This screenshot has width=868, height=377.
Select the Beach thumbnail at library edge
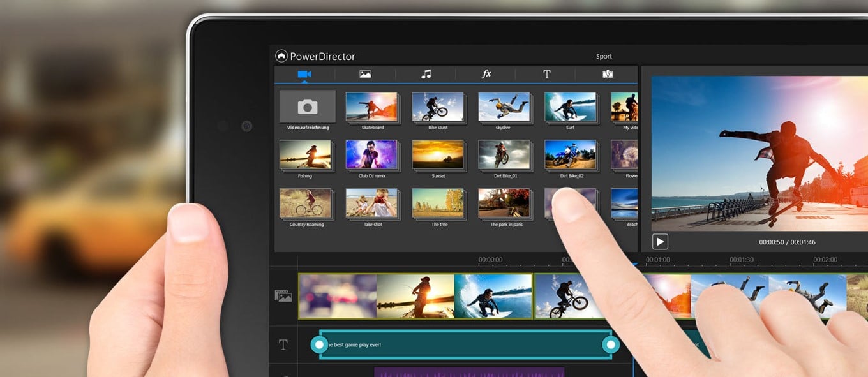click(x=624, y=203)
